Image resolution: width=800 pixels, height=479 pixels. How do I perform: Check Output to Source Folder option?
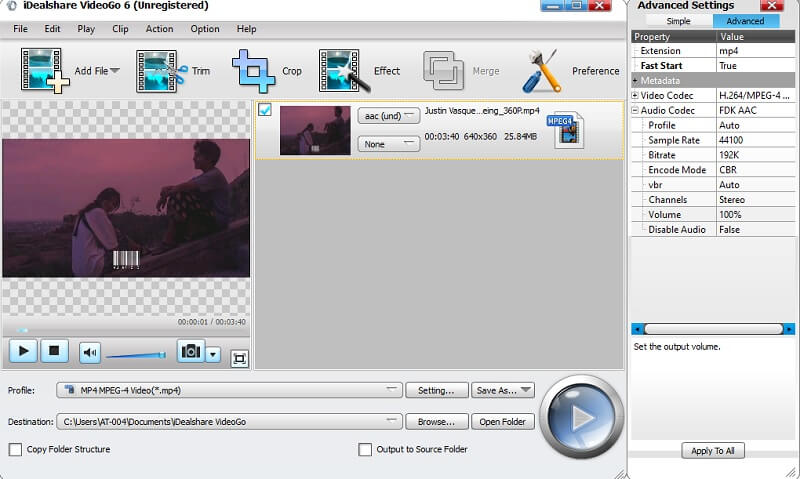365,449
